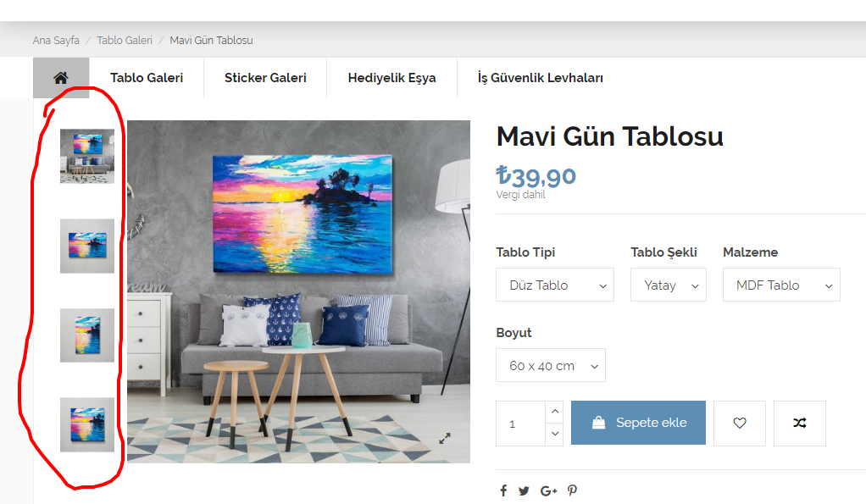This screenshot has width=866, height=504.
Task: Add product to wishlist with heart icon
Action: point(740,423)
